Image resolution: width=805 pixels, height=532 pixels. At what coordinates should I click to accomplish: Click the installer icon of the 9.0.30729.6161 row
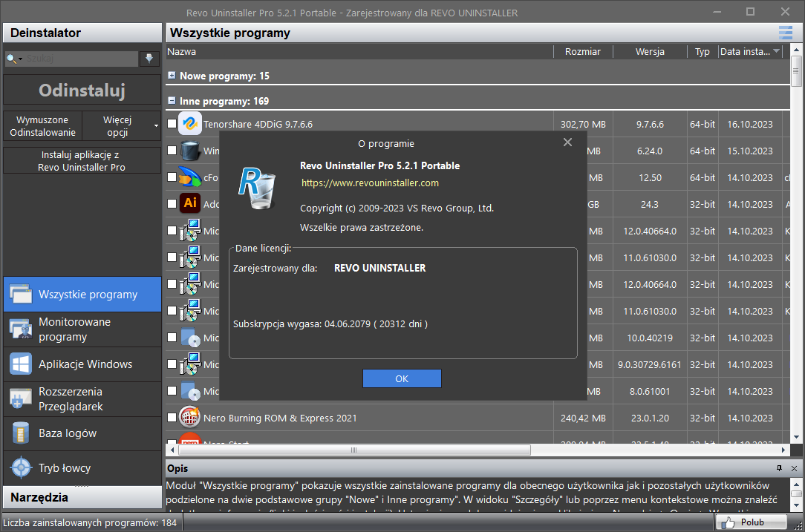190,364
